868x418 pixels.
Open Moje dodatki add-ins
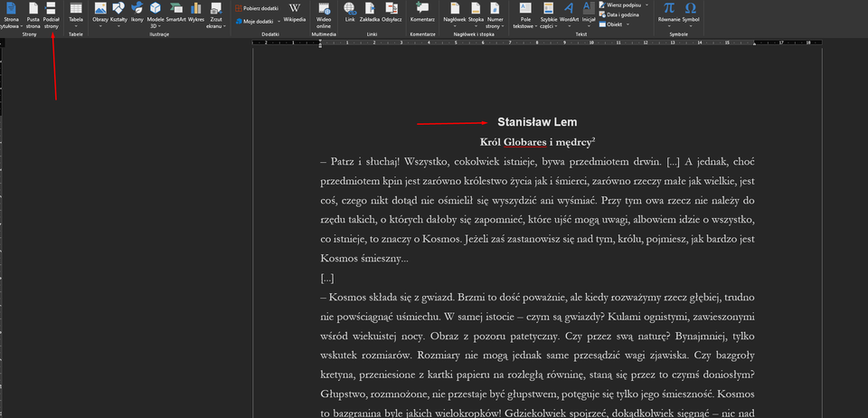tap(255, 21)
